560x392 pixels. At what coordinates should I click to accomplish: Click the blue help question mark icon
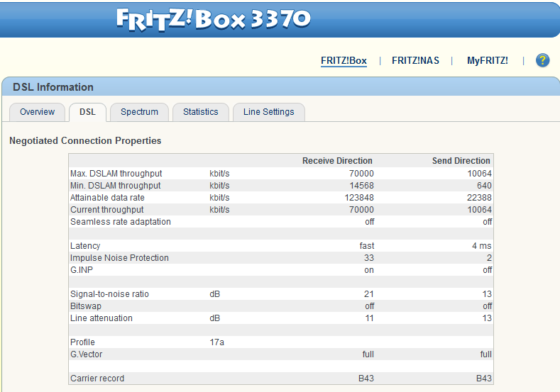542,60
